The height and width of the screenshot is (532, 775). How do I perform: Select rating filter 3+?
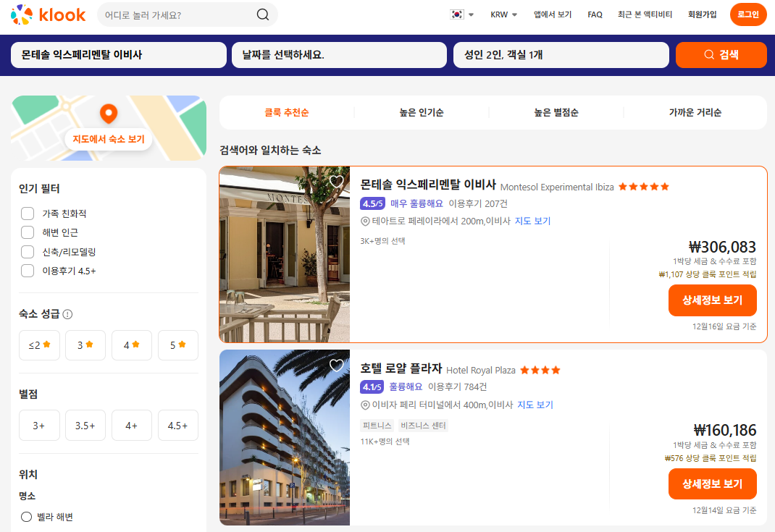pyautogui.click(x=40, y=426)
